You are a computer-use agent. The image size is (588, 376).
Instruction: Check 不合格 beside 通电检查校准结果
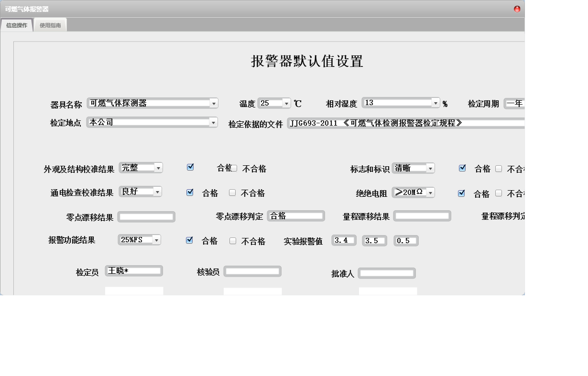(x=233, y=193)
